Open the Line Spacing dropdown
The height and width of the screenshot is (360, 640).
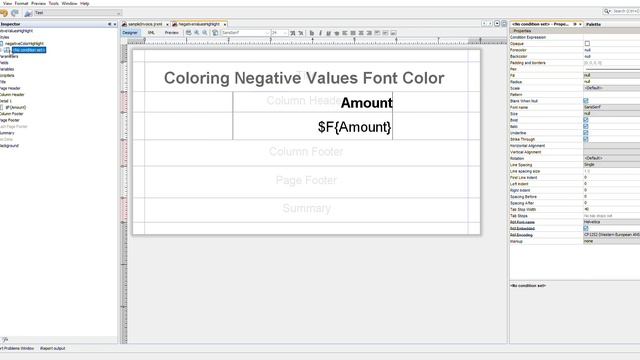click(x=611, y=164)
